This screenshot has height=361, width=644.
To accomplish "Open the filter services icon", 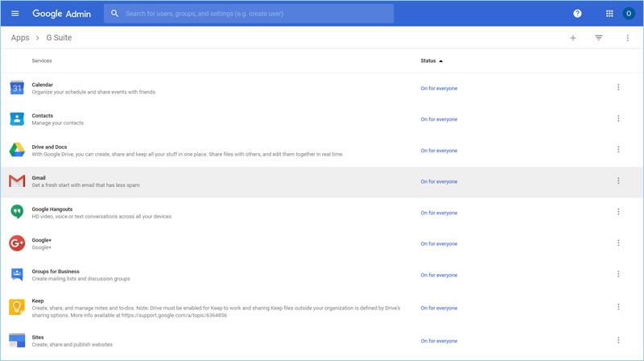I will (598, 38).
